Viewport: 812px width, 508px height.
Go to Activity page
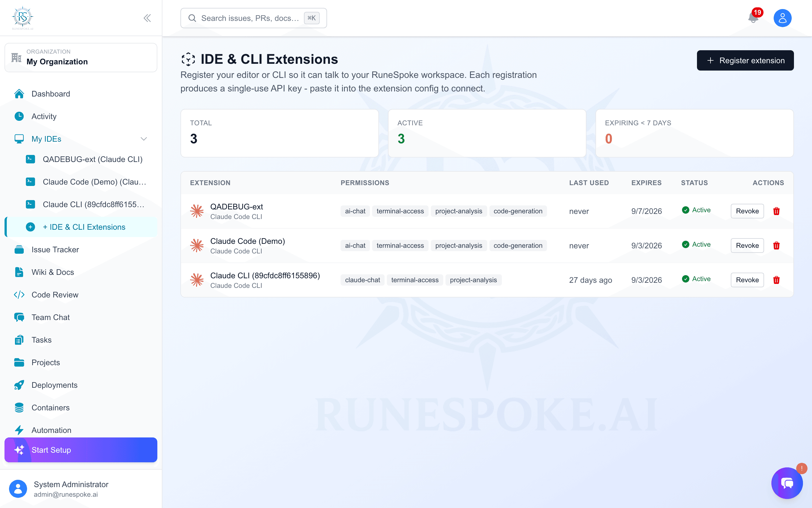[81, 116]
